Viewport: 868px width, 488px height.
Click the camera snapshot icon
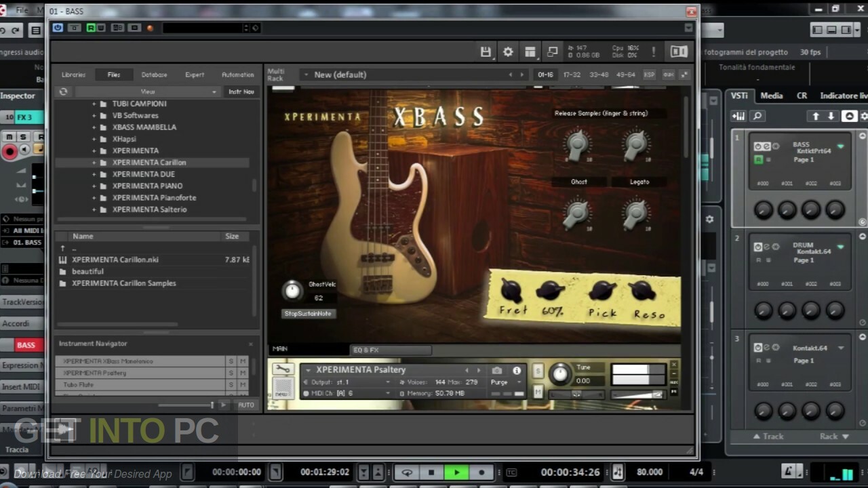(497, 371)
